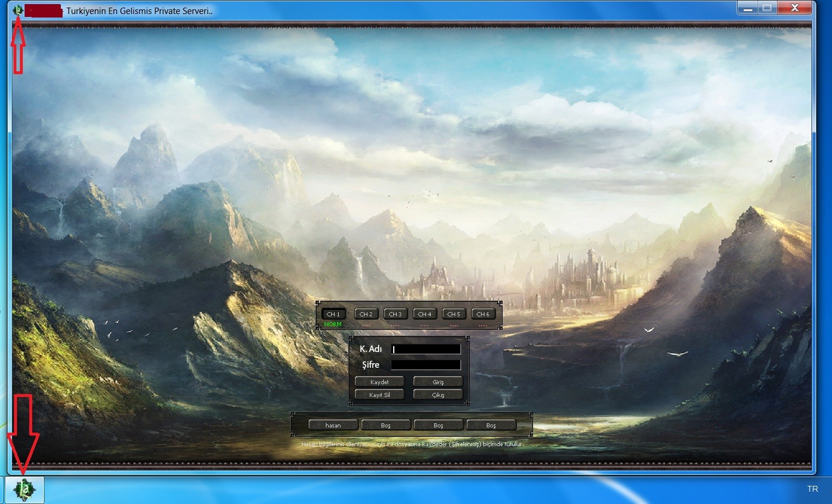This screenshot has width=832, height=504.
Task: Log in with the Giriş button
Action: point(438,382)
